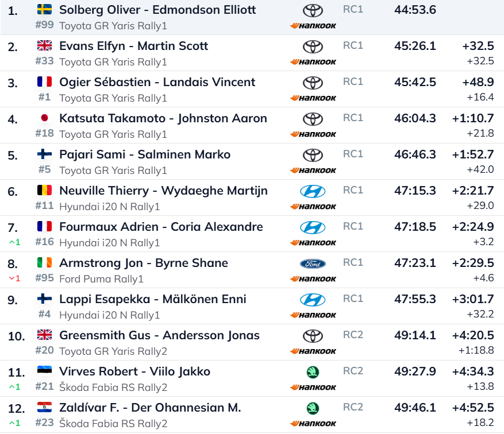Click car number #99 for Solberg

click(x=44, y=25)
